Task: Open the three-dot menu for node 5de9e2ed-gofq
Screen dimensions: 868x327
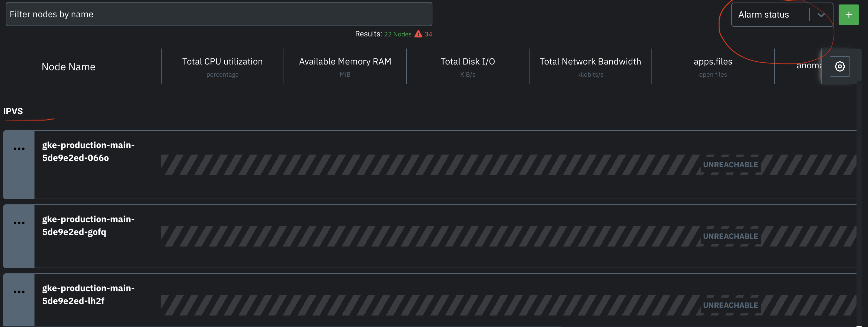Action: click(19, 222)
